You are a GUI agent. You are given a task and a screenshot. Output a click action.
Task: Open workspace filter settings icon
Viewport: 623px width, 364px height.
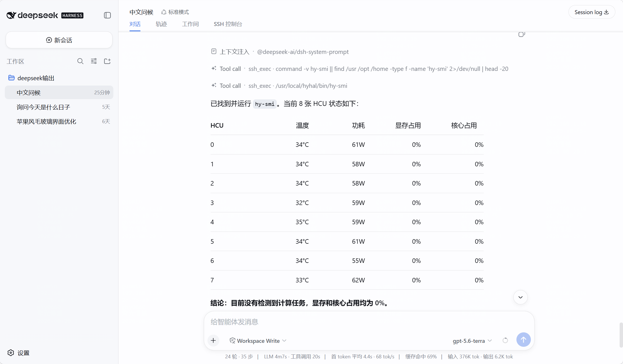pos(94,61)
